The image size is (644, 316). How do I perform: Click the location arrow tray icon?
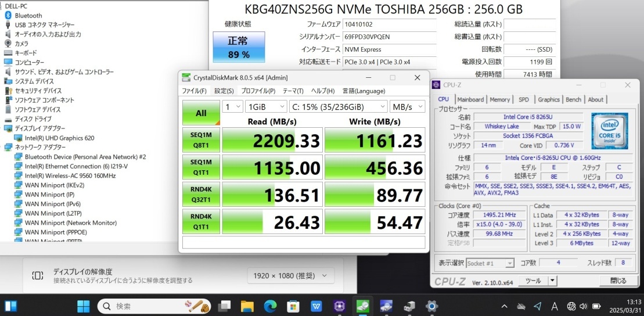[x=537, y=306]
